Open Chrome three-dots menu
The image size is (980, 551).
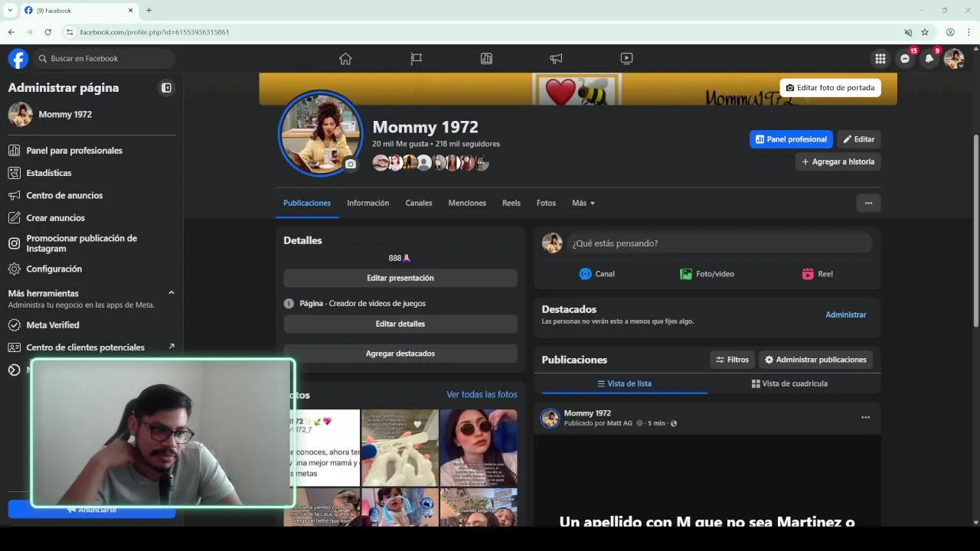pyautogui.click(x=969, y=32)
